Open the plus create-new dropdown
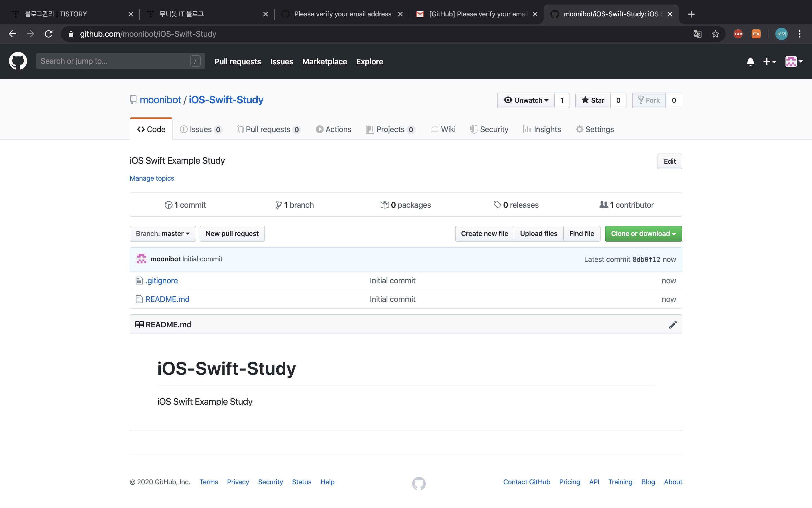 click(x=769, y=62)
